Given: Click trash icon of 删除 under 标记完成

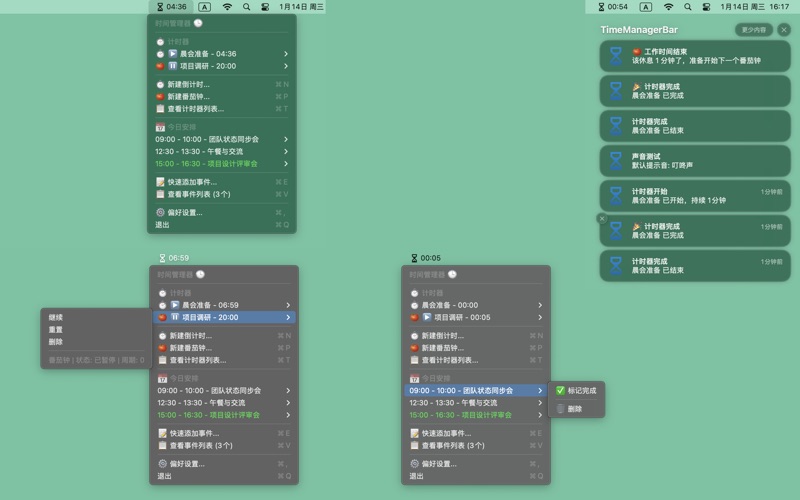Looking at the screenshot, I should [x=560, y=409].
